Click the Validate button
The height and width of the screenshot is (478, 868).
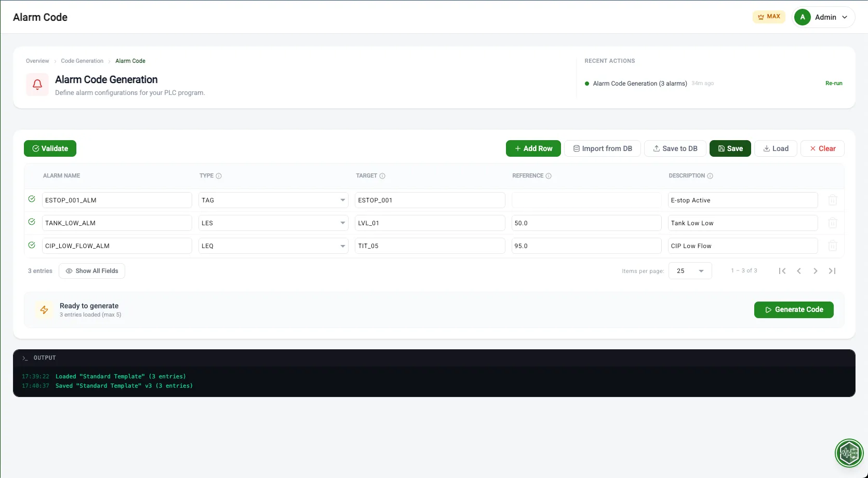[x=50, y=148]
